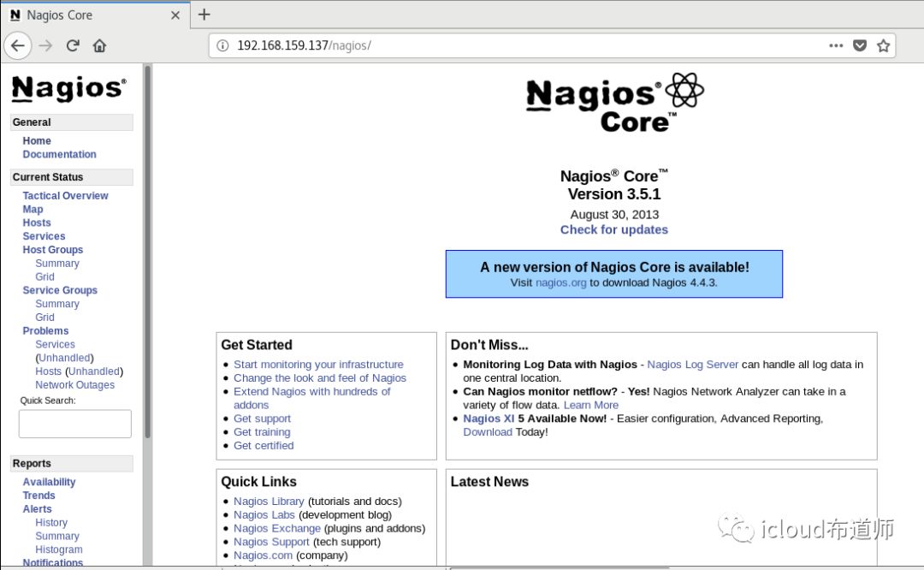Open Hosts under Problems
The width and height of the screenshot is (924, 570).
tap(48, 372)
